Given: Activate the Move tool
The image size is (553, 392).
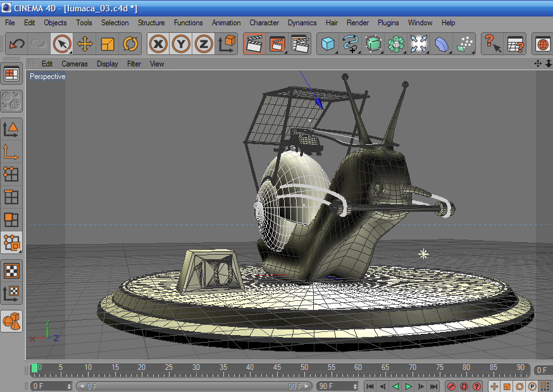Looking at the screenshot, I should (85, 44).
